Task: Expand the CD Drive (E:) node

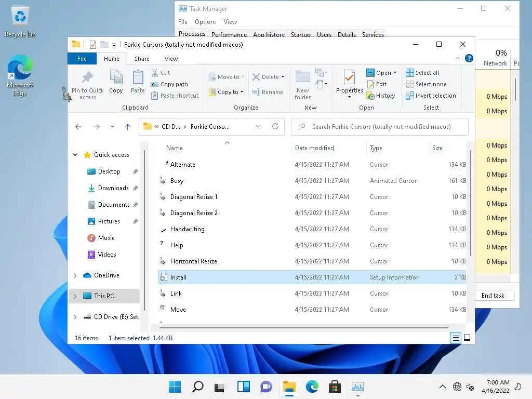Action: (75, 317)
